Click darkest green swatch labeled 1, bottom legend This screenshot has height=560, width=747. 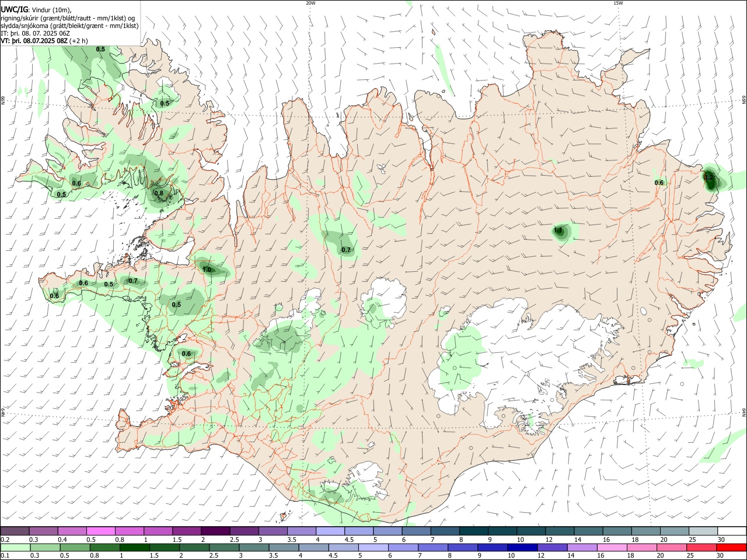click(x=134, y=547)
